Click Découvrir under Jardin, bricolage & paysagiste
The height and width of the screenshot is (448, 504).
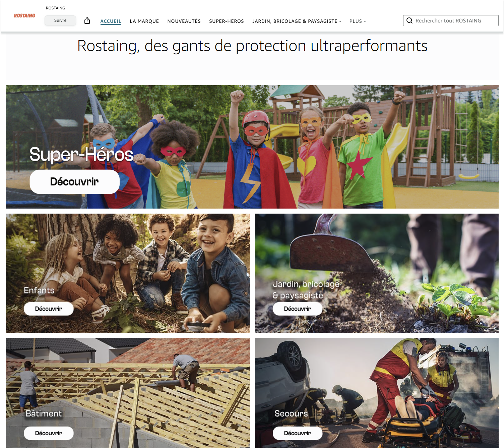tap(298, 309)
